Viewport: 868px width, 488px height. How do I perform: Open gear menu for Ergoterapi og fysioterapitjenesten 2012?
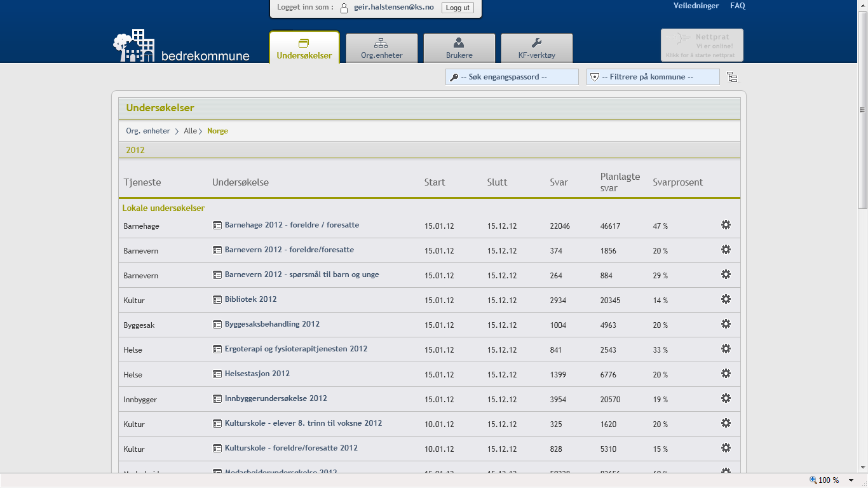(726, 349)
